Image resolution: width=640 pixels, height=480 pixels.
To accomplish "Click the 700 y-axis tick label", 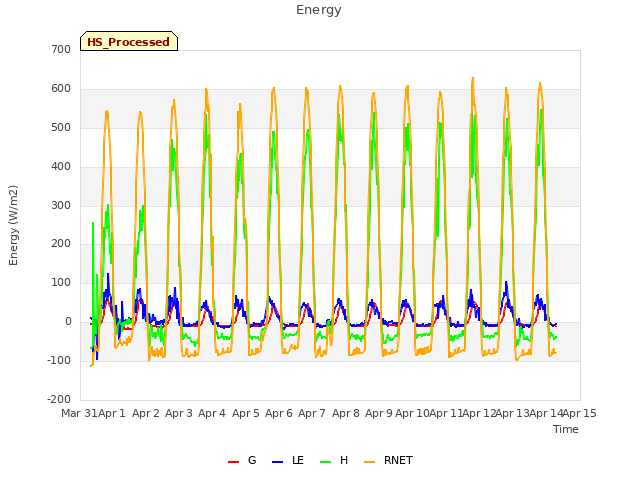I will 61,49.
